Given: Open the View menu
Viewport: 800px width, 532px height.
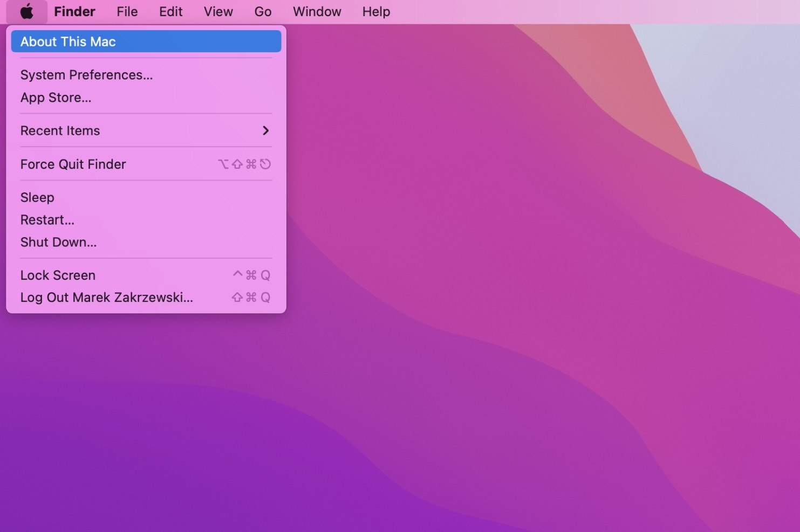Looking at the screenshot, I should pos(218,11).
